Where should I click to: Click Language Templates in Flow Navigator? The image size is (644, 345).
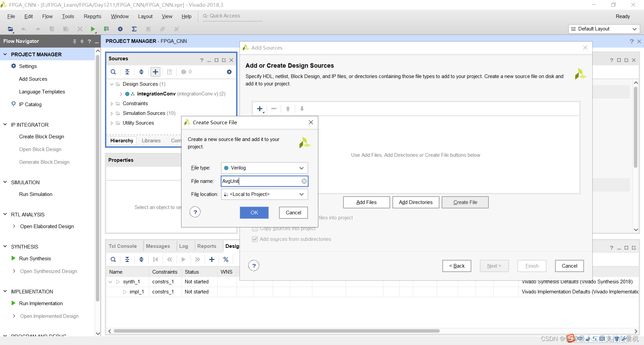point(42,92)
